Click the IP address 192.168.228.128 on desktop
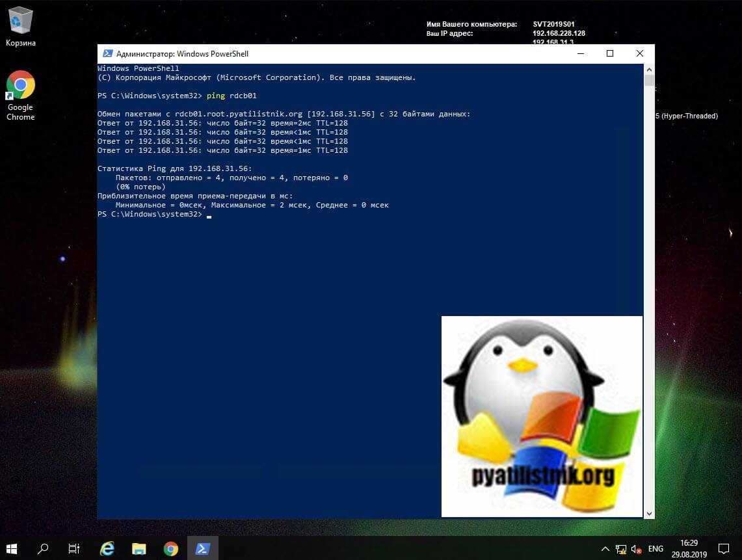 coord(559,33)
